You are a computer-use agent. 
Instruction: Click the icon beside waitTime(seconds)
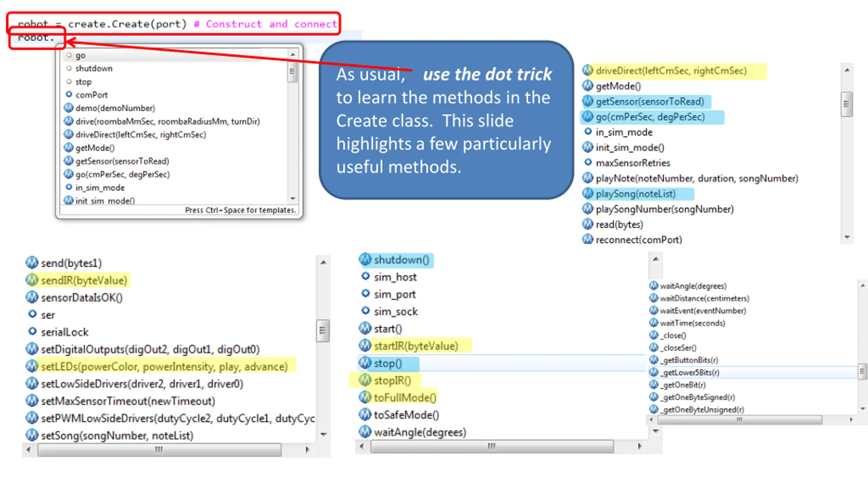[653, 323]
